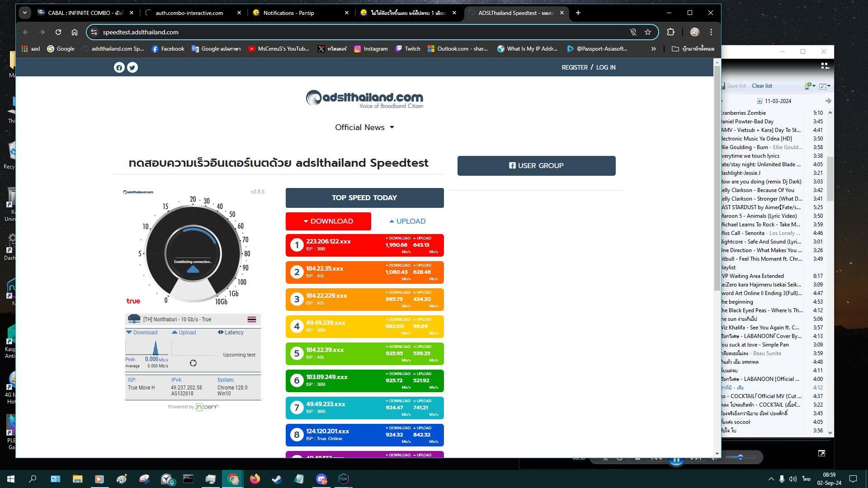The width and height of the screenshot is (868, 488).
Task: Bookmark this page with star icon
Action: (x=648, y=32)
